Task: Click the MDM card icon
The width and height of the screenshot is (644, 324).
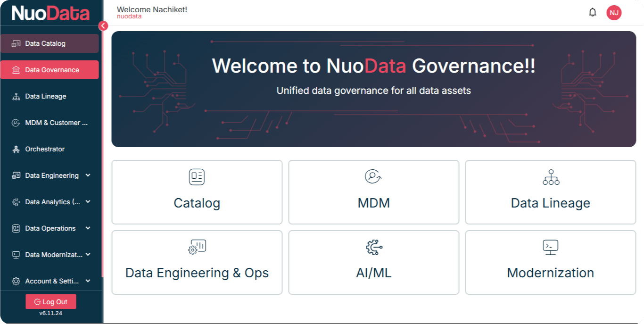Action: coord(373,177)
